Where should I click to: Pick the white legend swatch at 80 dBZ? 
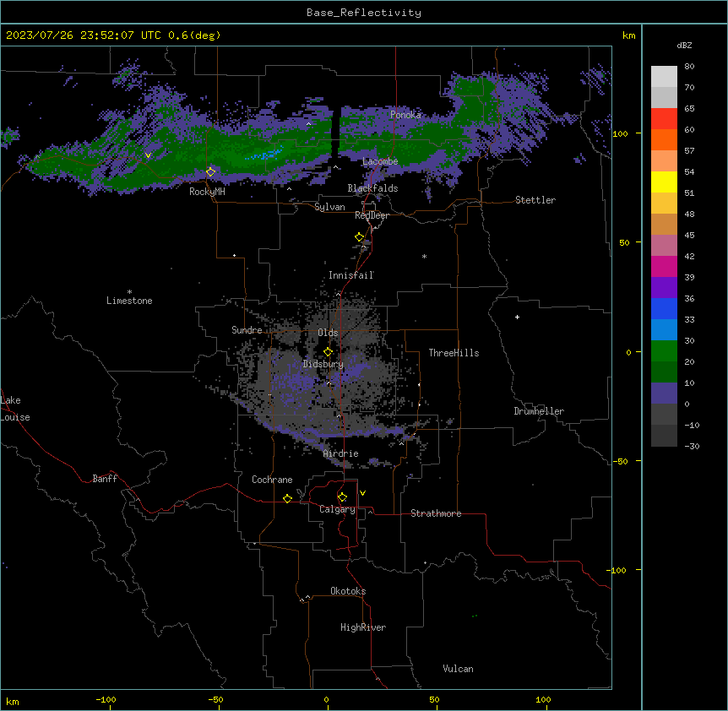pyautogui.click(x=664, y=77)
